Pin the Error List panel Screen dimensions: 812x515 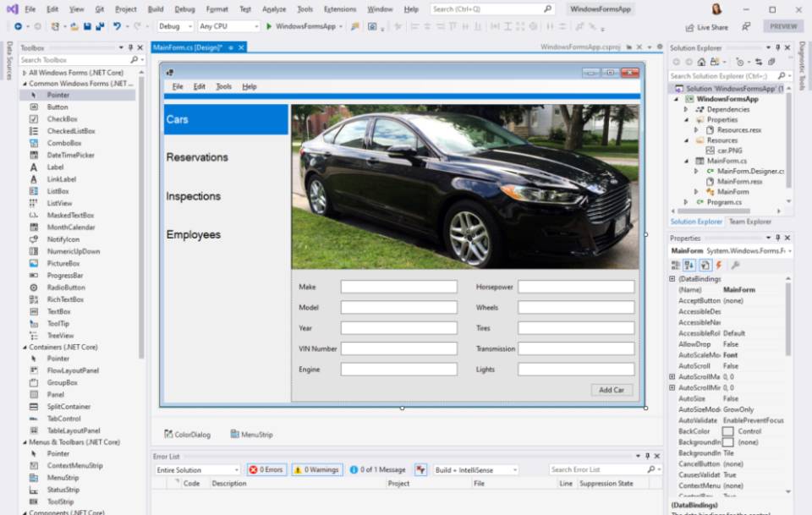647,456
